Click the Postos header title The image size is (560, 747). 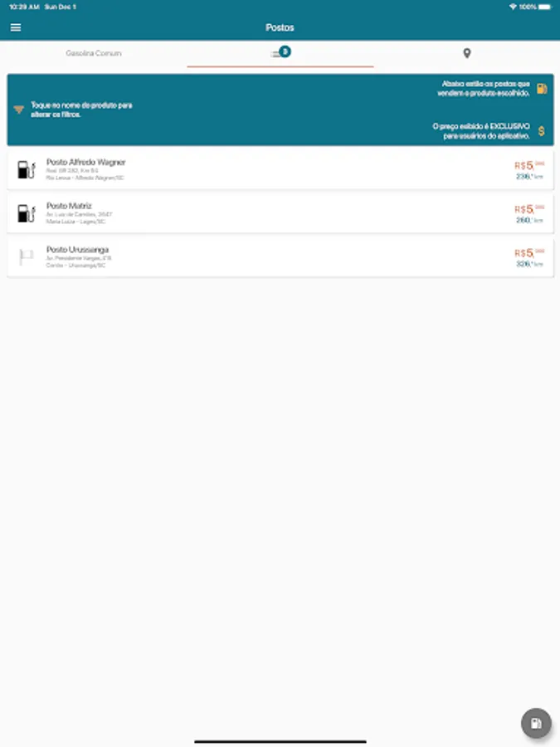click(280, 27)
